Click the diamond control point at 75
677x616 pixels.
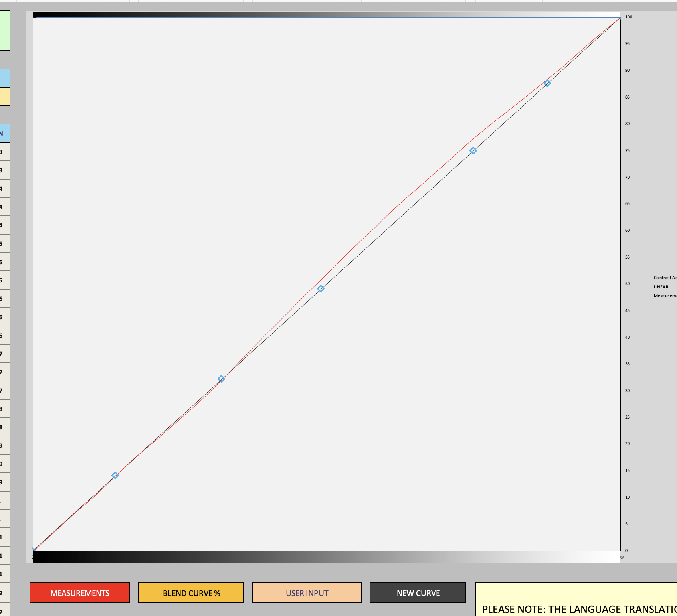[473, 150]
